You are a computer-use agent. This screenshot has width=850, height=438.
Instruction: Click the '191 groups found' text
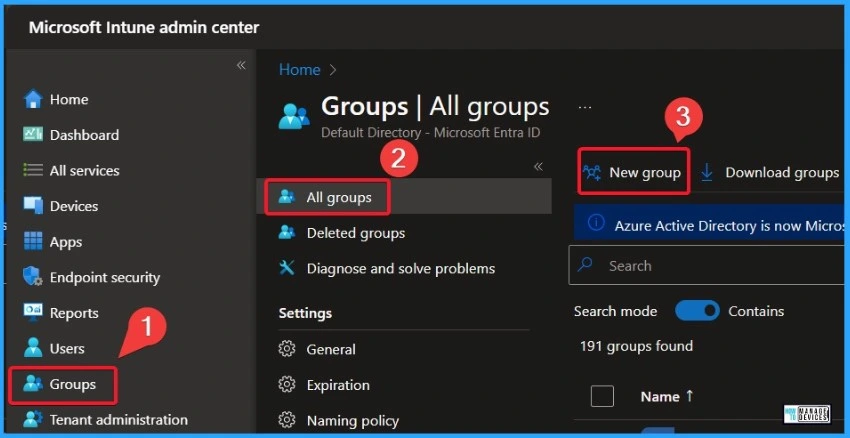pos(636,346)
